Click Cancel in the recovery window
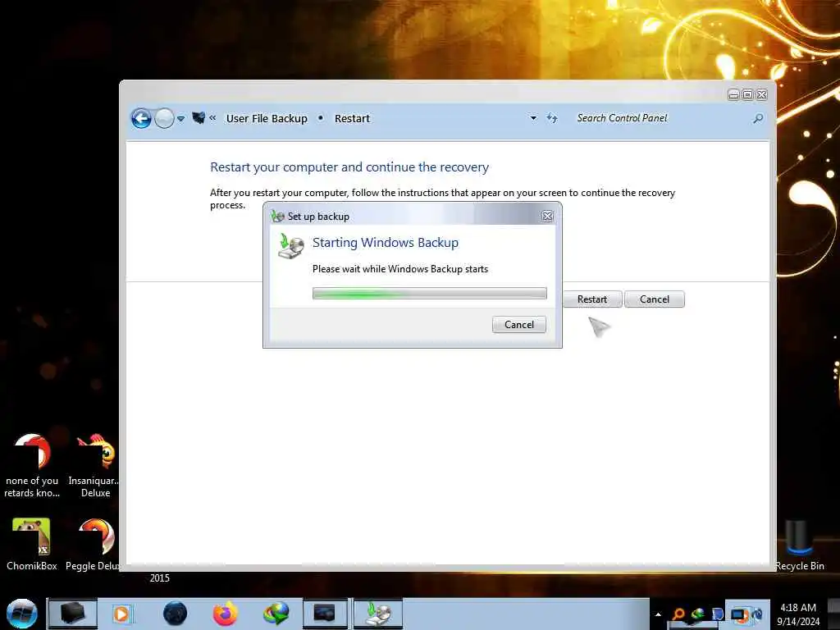The image size is (840, 630). point(654,299)
